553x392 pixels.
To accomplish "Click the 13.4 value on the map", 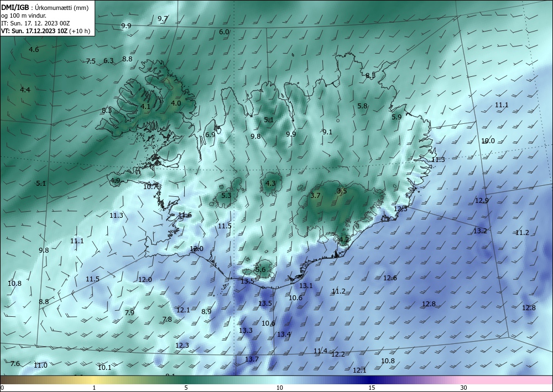I will coord(284,334).
